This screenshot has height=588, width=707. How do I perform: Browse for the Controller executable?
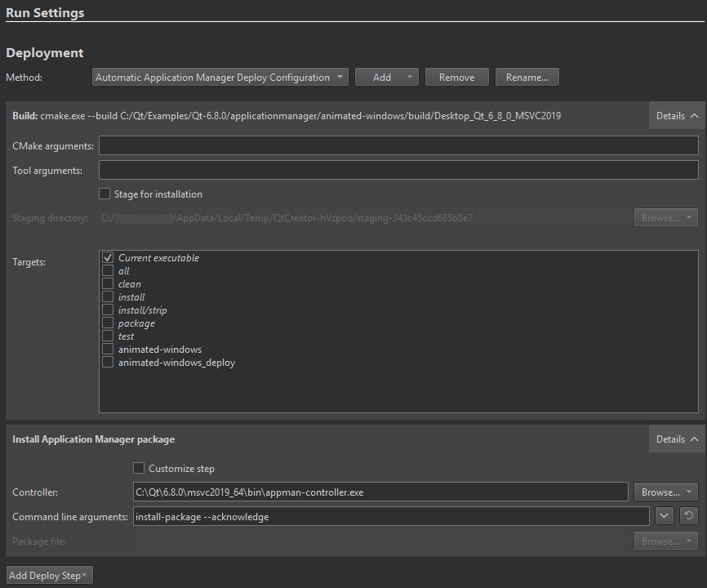(x=665, y=492)
